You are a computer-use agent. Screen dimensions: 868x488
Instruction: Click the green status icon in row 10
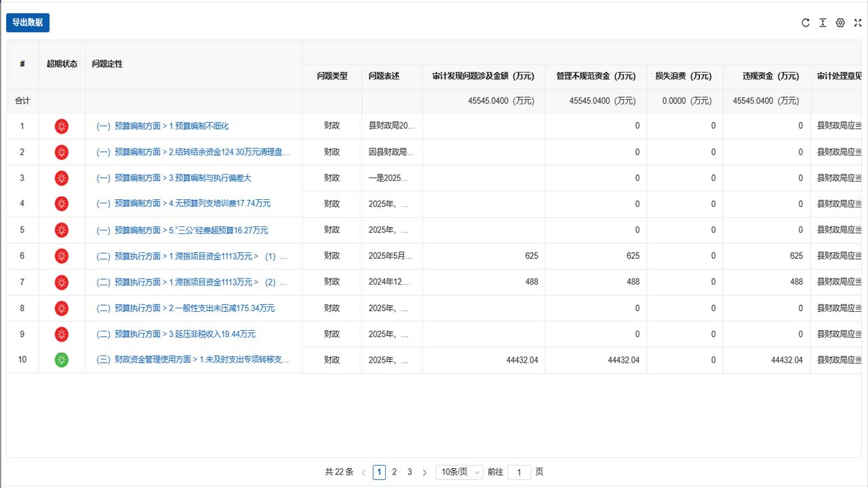pos(62,360)
